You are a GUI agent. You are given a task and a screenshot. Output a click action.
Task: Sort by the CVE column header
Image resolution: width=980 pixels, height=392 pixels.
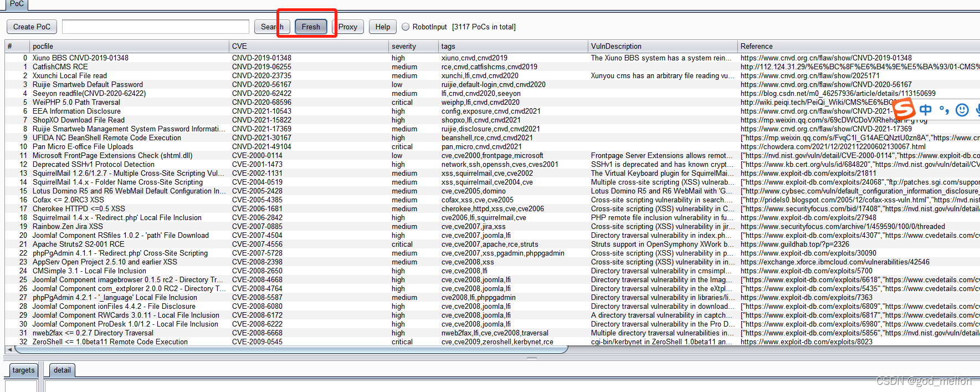309,46
